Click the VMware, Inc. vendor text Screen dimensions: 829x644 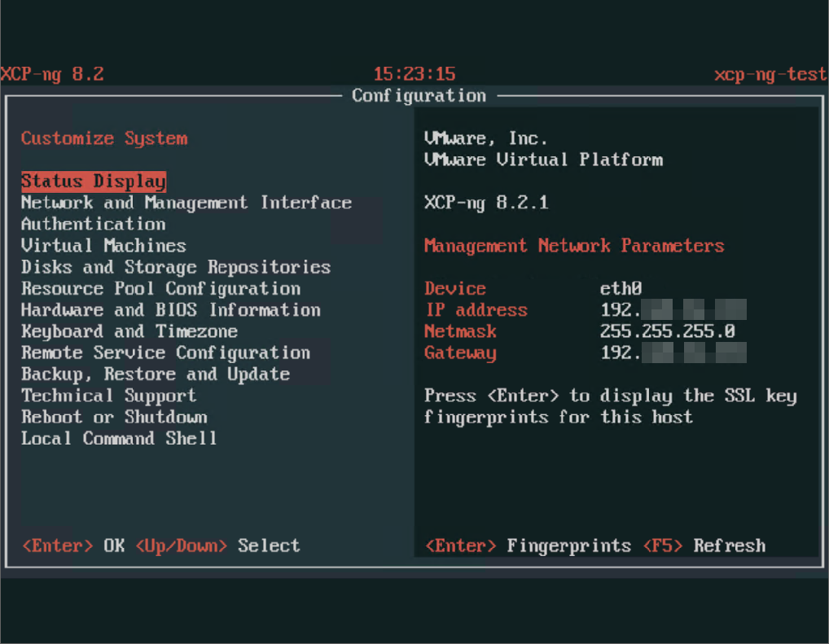tap(485, 138)
